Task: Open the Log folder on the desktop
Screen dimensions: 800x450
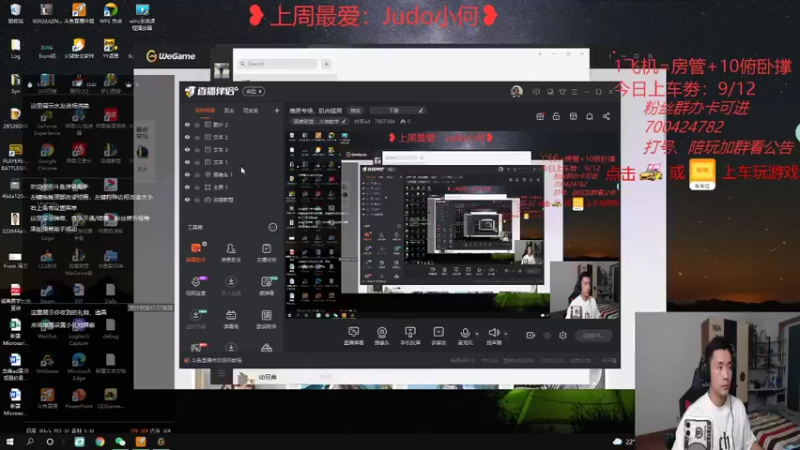Action: coord(15,49)
